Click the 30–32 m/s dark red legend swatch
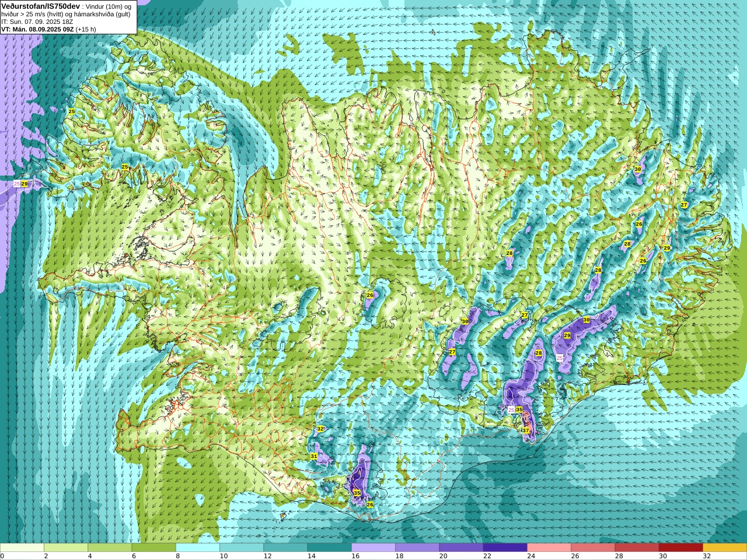This screenshot has width=747, height=560. (x=680, y=548)
